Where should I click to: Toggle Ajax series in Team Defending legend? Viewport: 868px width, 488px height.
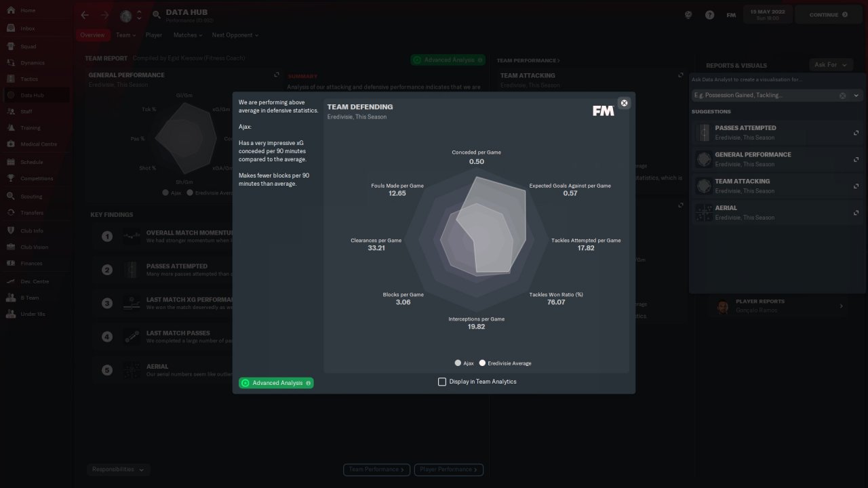tap(465, 363)
